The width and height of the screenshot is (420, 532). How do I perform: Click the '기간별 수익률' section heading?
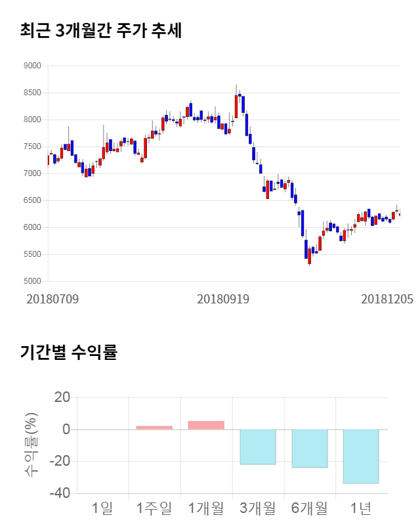pos(68,352)
